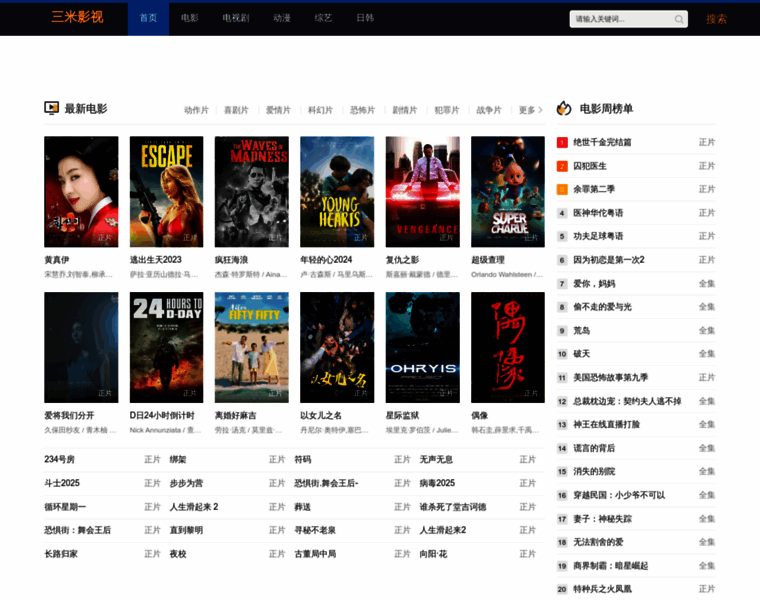Open rank 7 爱你，妈妈

(594, 284)
